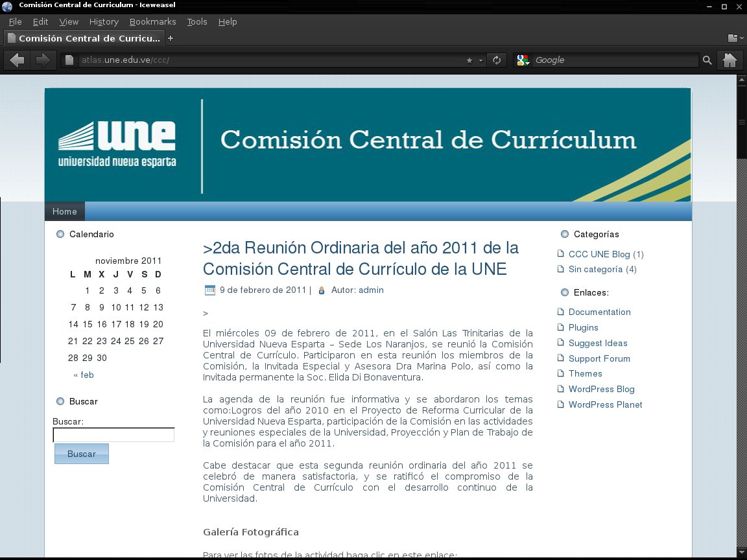Screen dimensions: 747x560
Task: Open the Help menu
Action: click(227, 21)
